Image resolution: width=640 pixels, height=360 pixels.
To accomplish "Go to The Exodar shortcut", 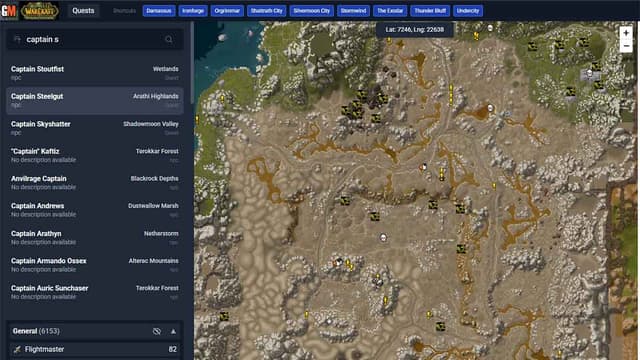I will coord(390,11).
